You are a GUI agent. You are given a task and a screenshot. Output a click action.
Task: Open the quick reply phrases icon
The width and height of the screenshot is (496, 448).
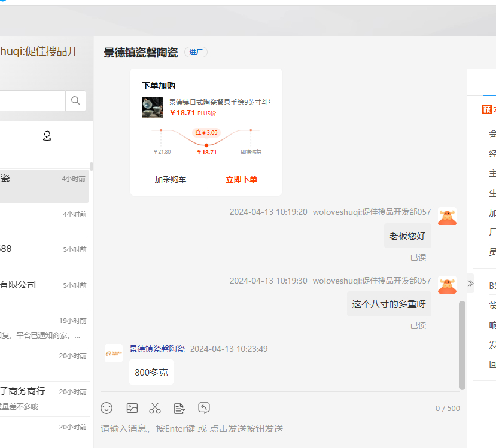[179, 408]
